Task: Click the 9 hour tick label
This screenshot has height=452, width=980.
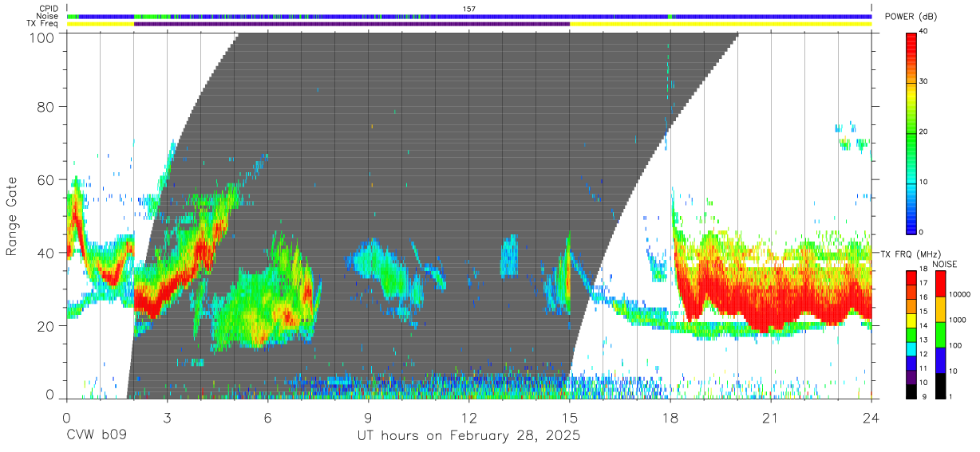Action: (x=368, y=418)
